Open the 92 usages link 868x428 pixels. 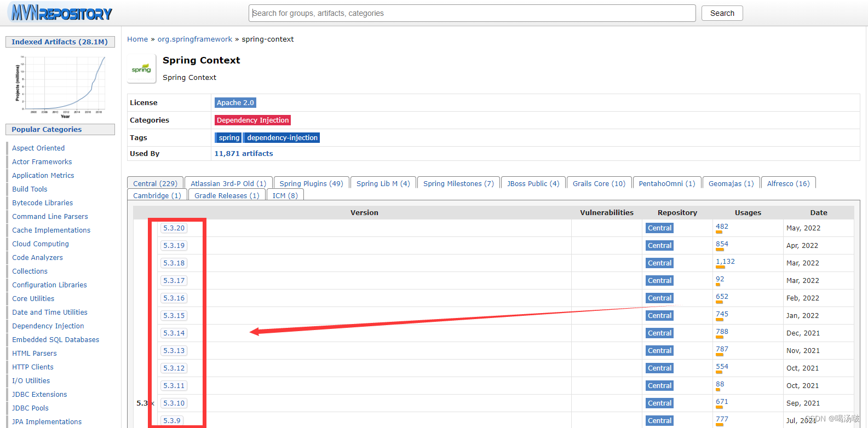click(x=720, y=279)
